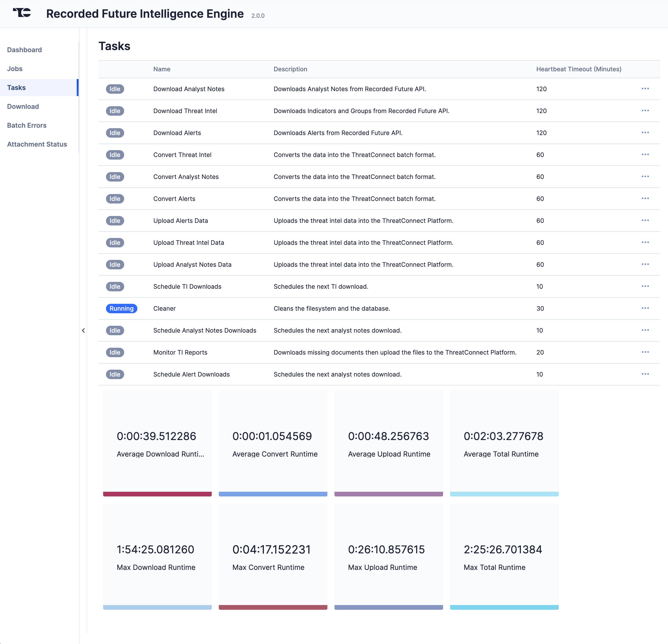Click the timeout value 20 for Monitor TI Reports
Image resolution: width=668 pixels, height=644 pixels.
540,352
